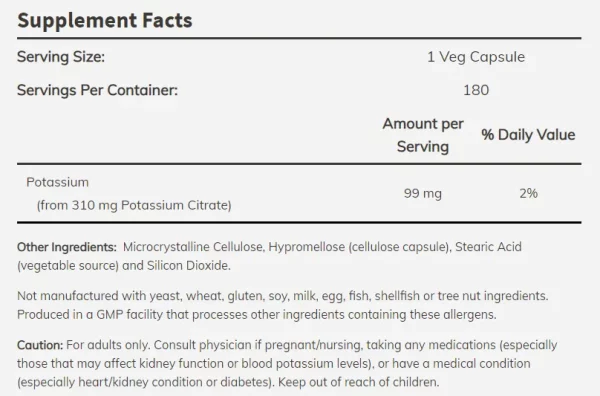Click the Supplement Facts heading
Viewport: 600px width, 396px height.
pyautogui.click(x=104, y=20)
